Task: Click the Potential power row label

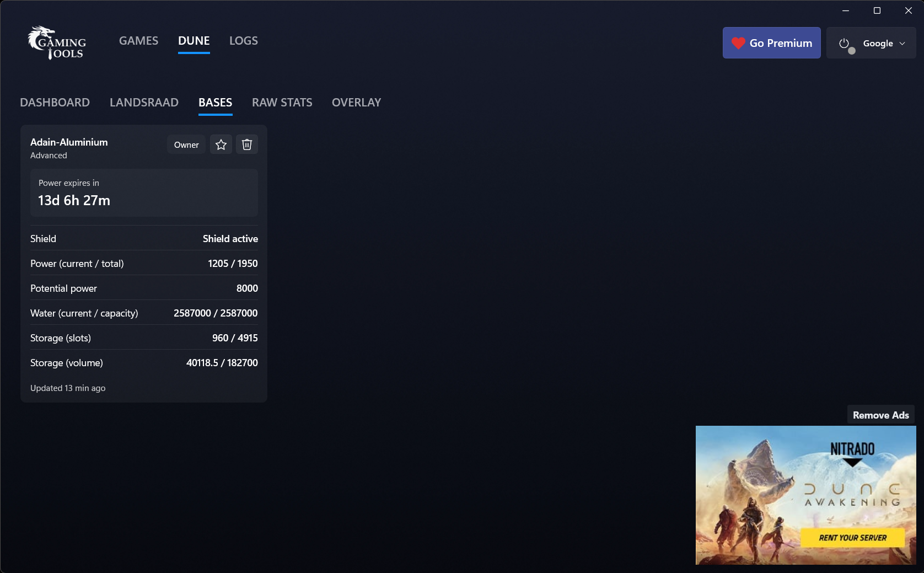Action: 63,288
